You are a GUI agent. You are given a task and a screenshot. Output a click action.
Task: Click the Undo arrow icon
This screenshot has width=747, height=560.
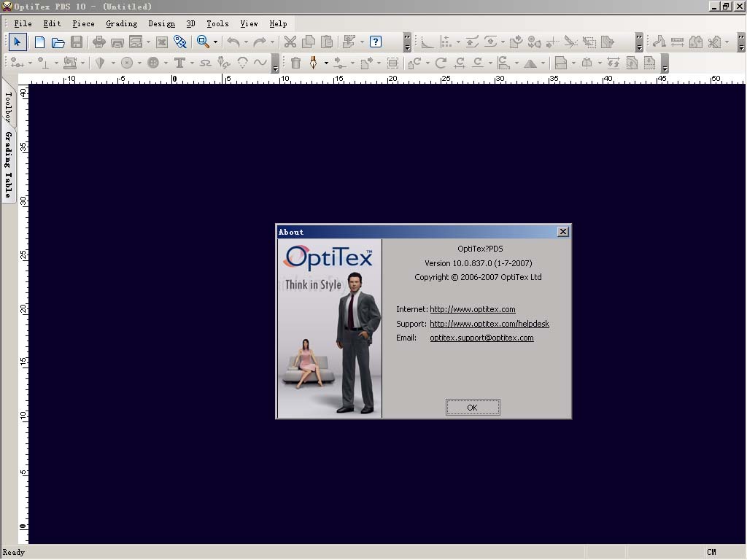(x=233, y=42)
